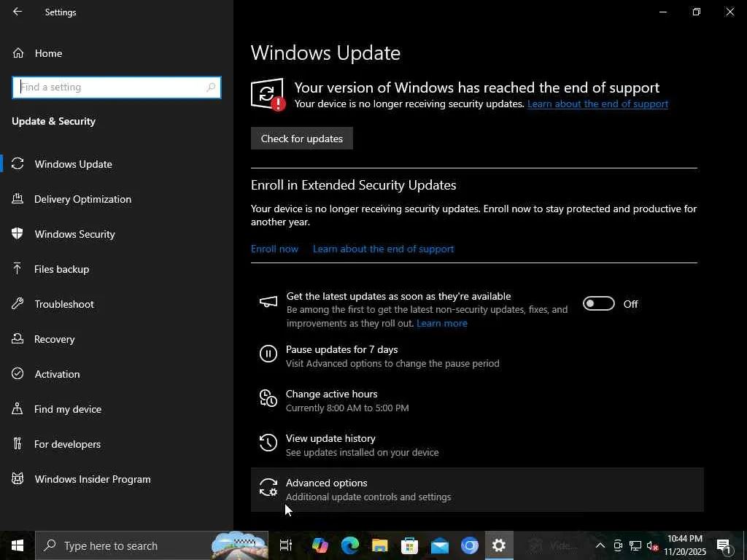Open Chromium browser from the taskbar
The image size is (747, 560).
470,545
